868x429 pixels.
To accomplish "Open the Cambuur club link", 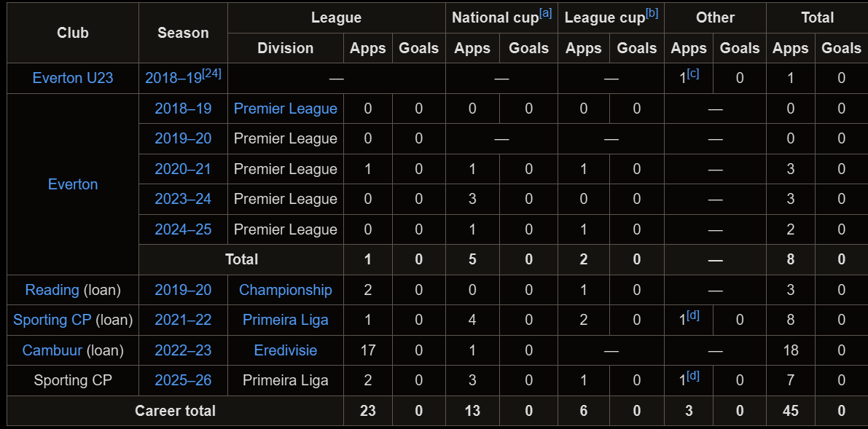I will (x=52, y=350).
